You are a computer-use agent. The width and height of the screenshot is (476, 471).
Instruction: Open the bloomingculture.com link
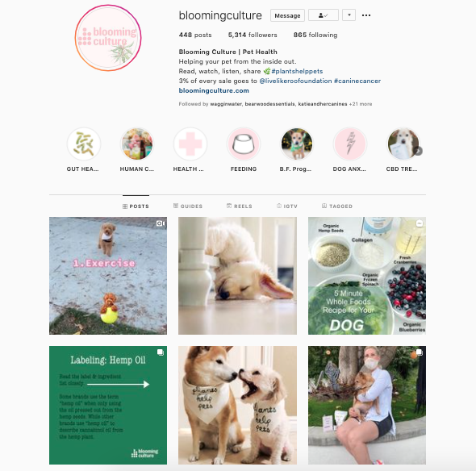[x=214, y=90]
